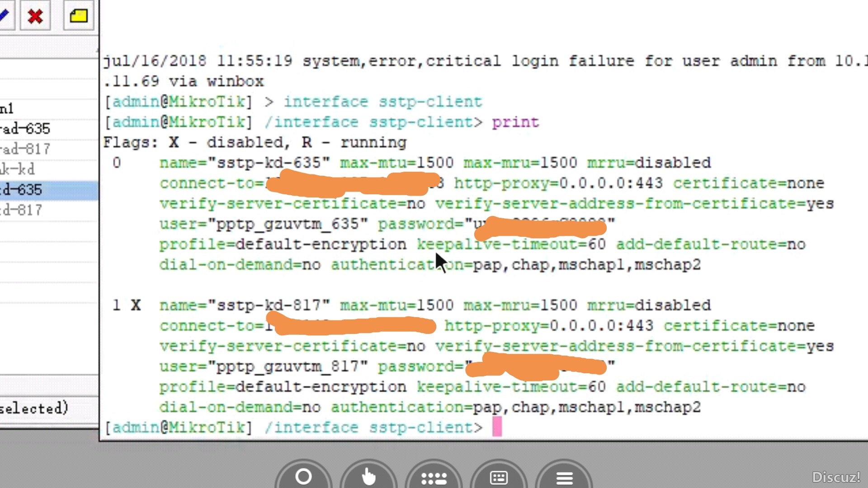Click the print command text

pos(515,122)
